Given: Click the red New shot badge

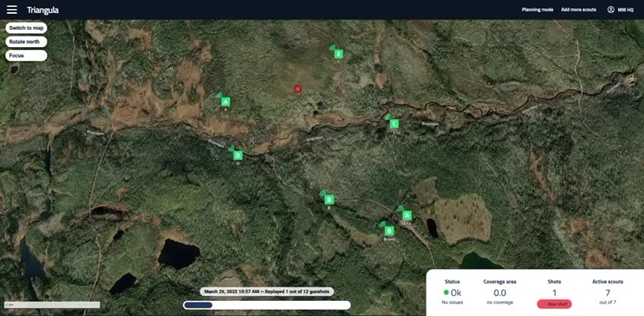Looking at the screenshot, I should coord(554,304).
